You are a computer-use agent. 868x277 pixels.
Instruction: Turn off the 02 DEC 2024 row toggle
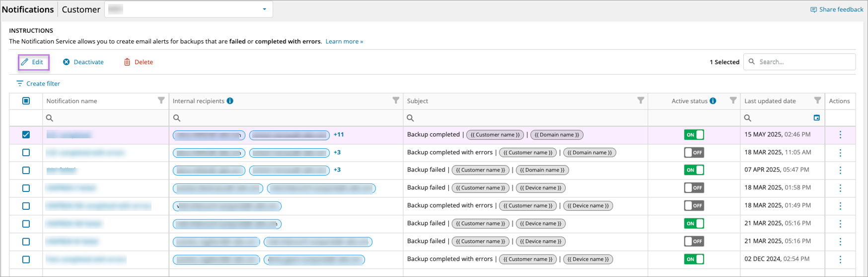pyautogui.click(x=694, y=259)
